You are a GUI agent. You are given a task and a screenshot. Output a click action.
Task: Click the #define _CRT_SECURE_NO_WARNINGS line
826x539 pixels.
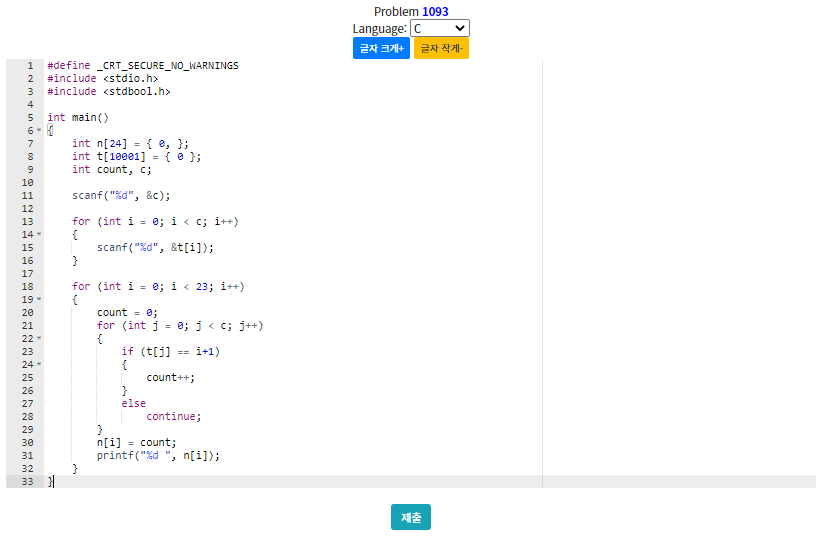[143, 65]
